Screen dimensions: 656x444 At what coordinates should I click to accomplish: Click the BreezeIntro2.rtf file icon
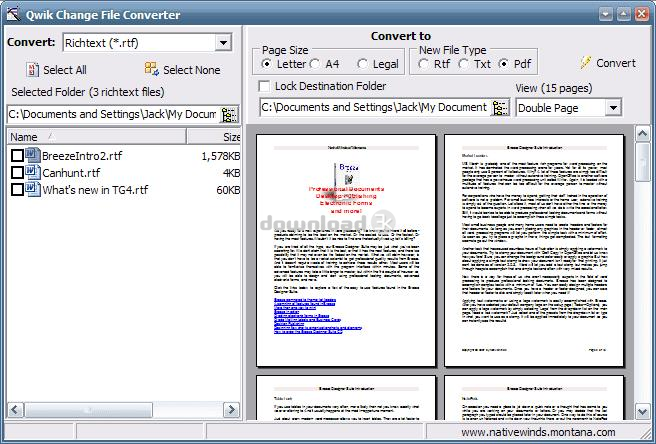point(32,155)
